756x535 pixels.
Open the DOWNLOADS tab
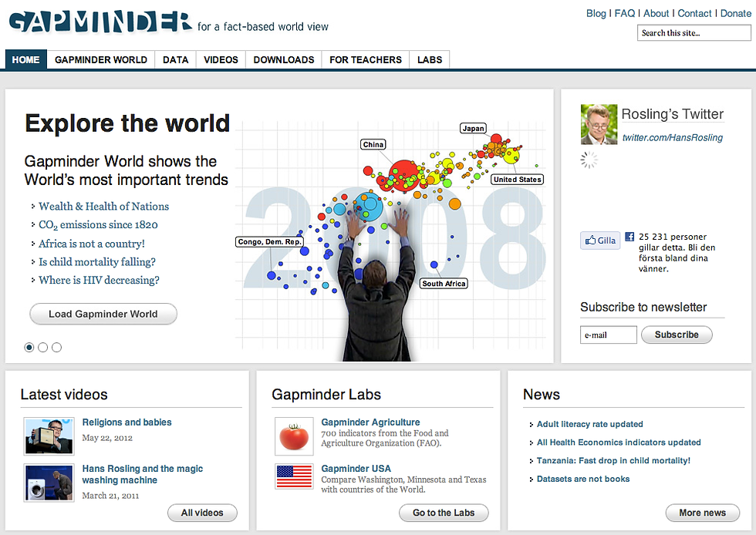284,60
